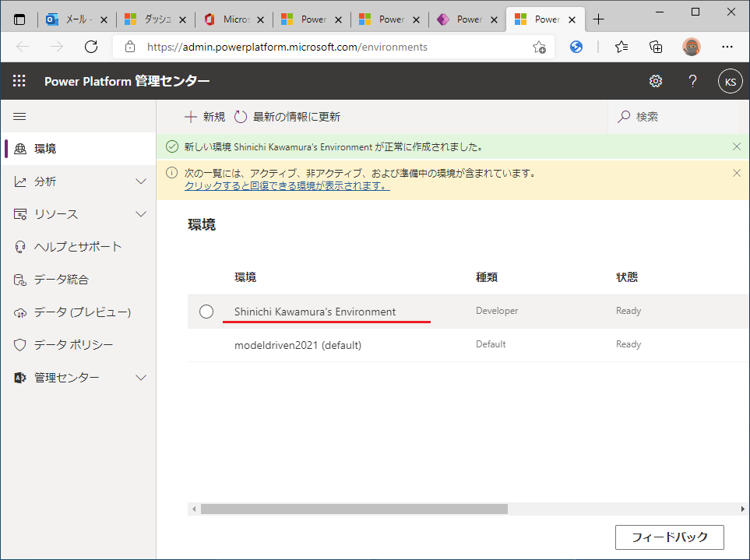Sort by the 状態 column header
Viewport: 750px width, 560px height.
(627, 277)
